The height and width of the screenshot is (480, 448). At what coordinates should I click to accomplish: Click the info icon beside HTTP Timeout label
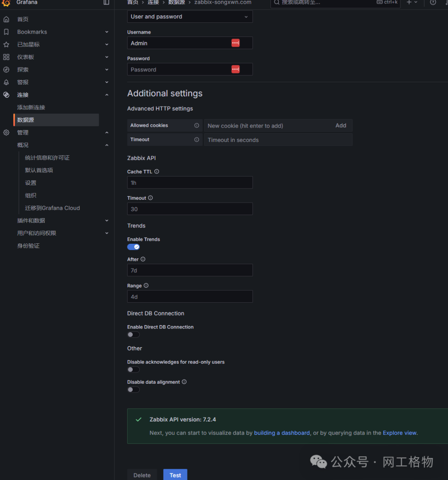(x=197, y=140)
